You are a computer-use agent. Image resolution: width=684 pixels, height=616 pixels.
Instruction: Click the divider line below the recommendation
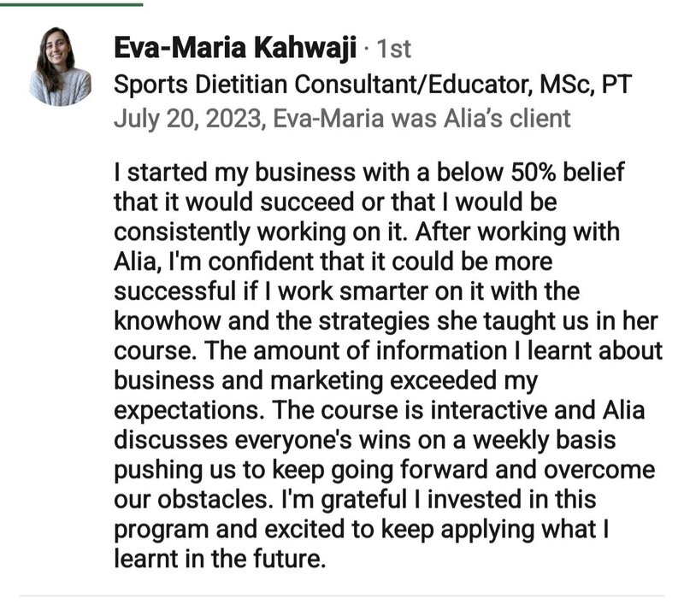point(341,595)
